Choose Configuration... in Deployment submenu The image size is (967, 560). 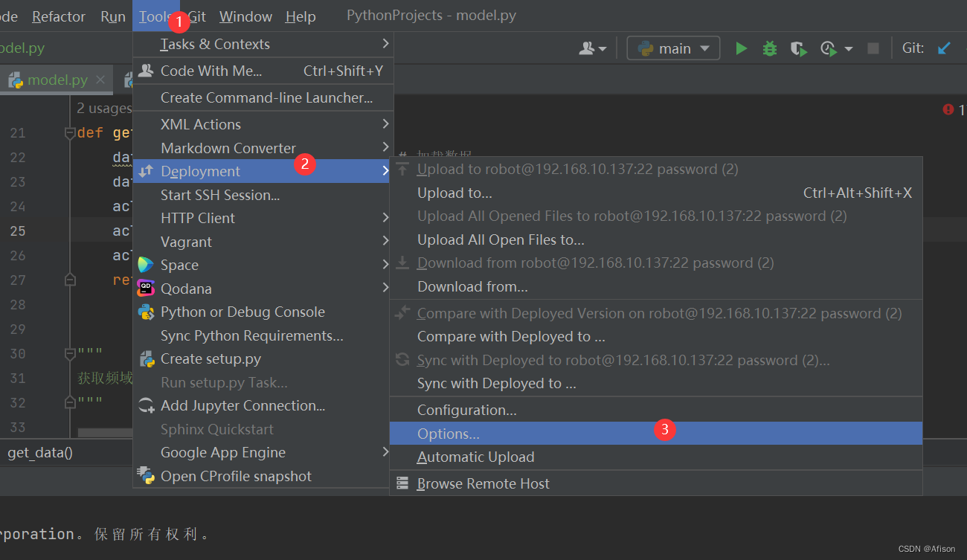(655, 410)
